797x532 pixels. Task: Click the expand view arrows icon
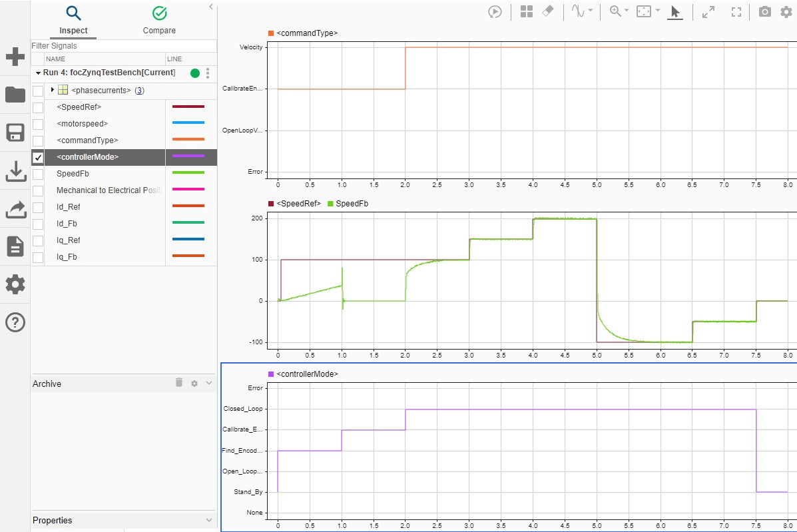click(708, 12)
